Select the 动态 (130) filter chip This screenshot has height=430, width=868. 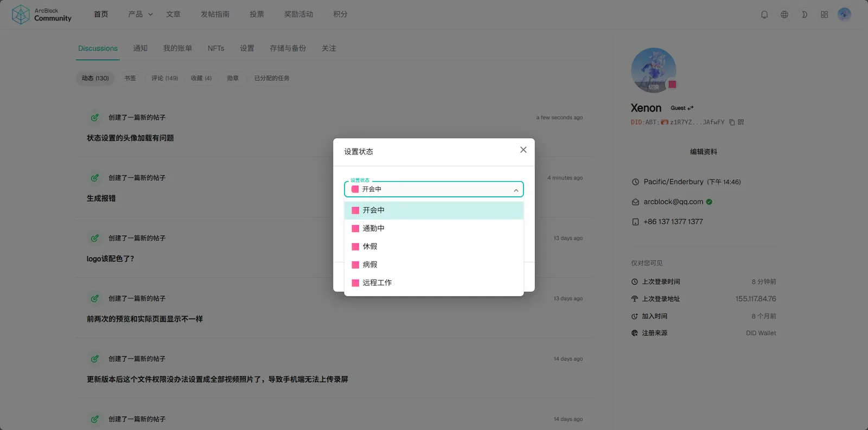(95, 78)
